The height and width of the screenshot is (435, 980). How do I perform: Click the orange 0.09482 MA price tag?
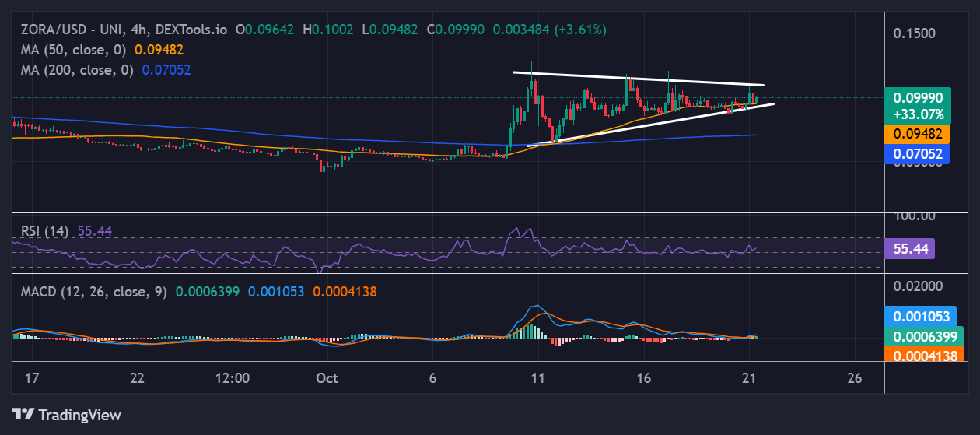(x=918, y=134)
